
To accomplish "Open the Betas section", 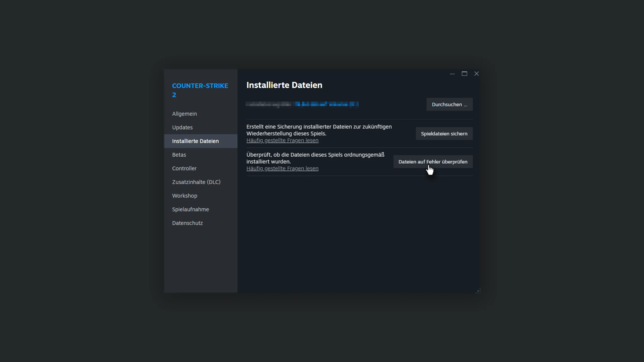I will click(x=200, y=155).
